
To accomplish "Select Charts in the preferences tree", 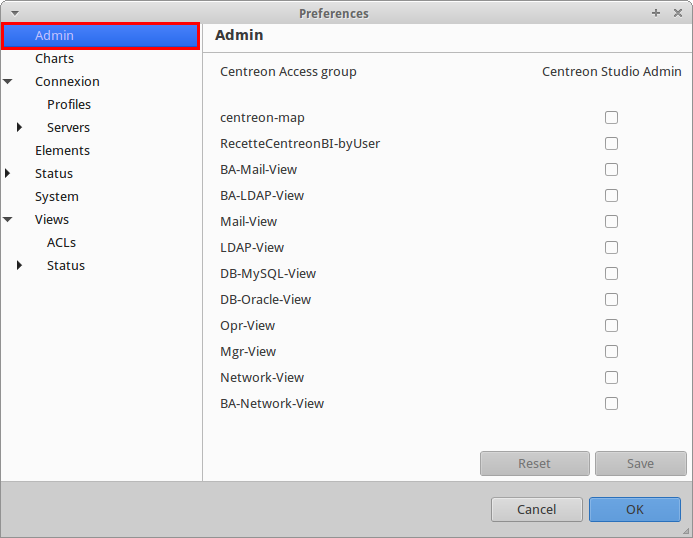I will [x=54, y=59].
